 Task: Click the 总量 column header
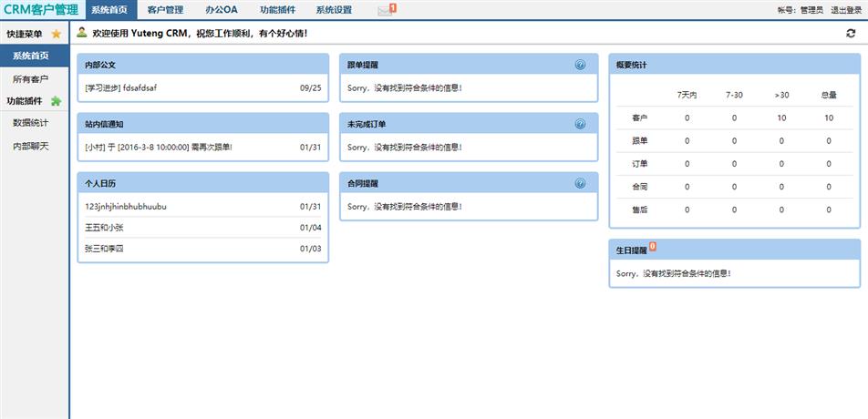pyautogui.click(x=829, y=95)
